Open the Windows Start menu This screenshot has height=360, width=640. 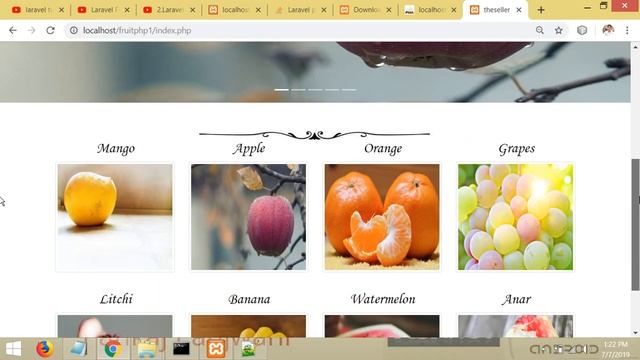(13, 349)
